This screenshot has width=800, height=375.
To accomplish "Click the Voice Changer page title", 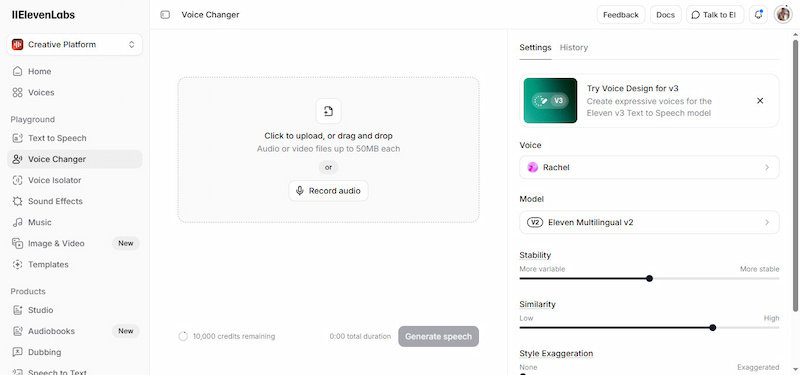I will coord(210,15).
